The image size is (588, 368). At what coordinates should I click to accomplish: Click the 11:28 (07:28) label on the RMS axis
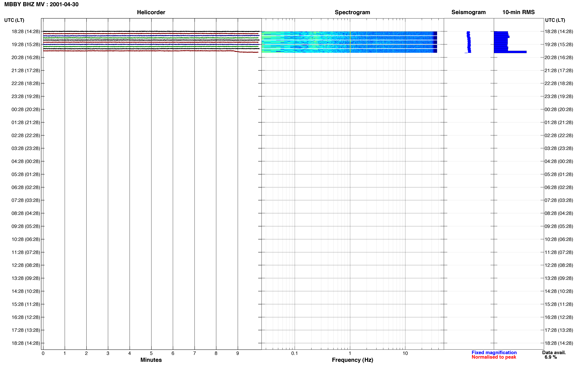point(559,252)
